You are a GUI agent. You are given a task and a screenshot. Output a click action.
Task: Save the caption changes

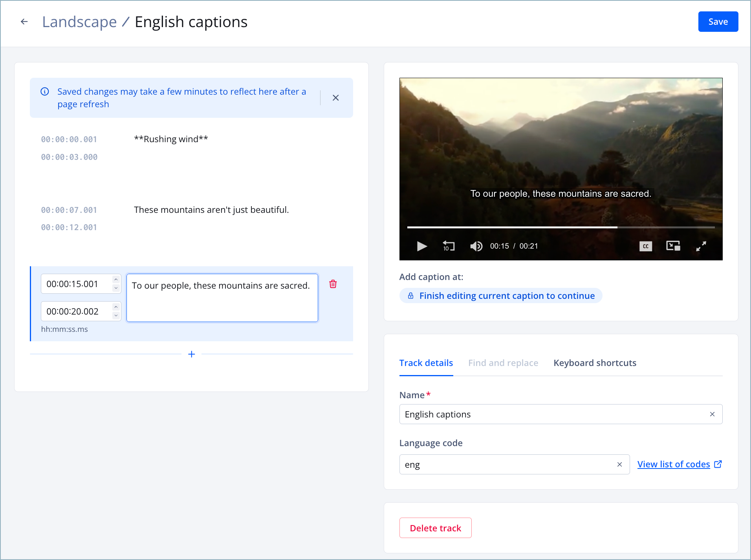coord(718,22)
